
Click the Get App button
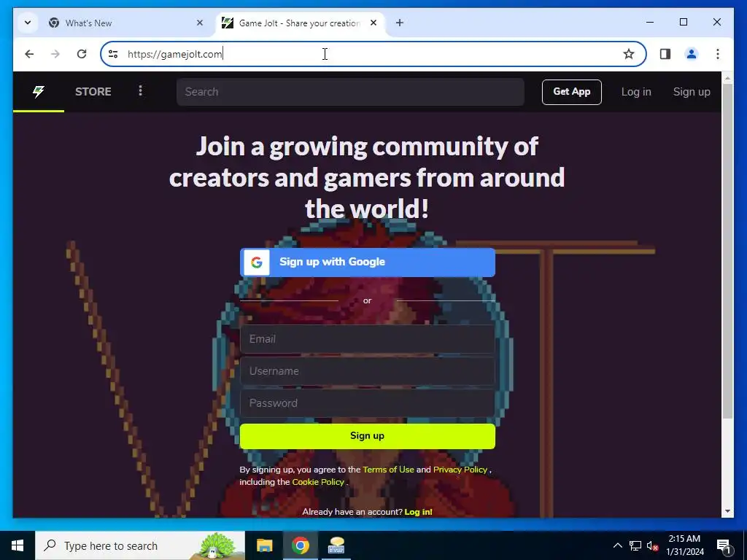pyautogui.click(x=572, y=92)
